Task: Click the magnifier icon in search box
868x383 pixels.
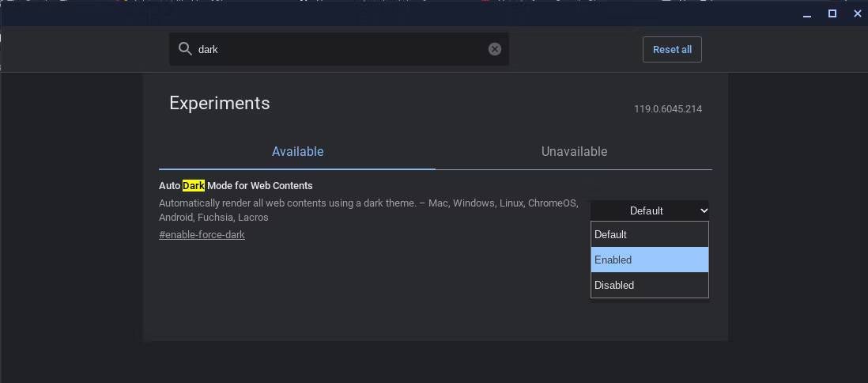Action: click(x=185, y=49)
